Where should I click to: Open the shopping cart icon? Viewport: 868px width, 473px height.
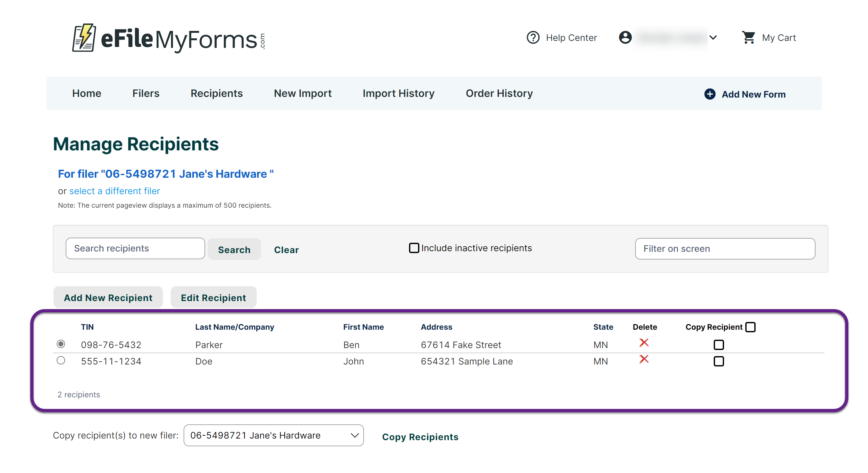[749, 37]
